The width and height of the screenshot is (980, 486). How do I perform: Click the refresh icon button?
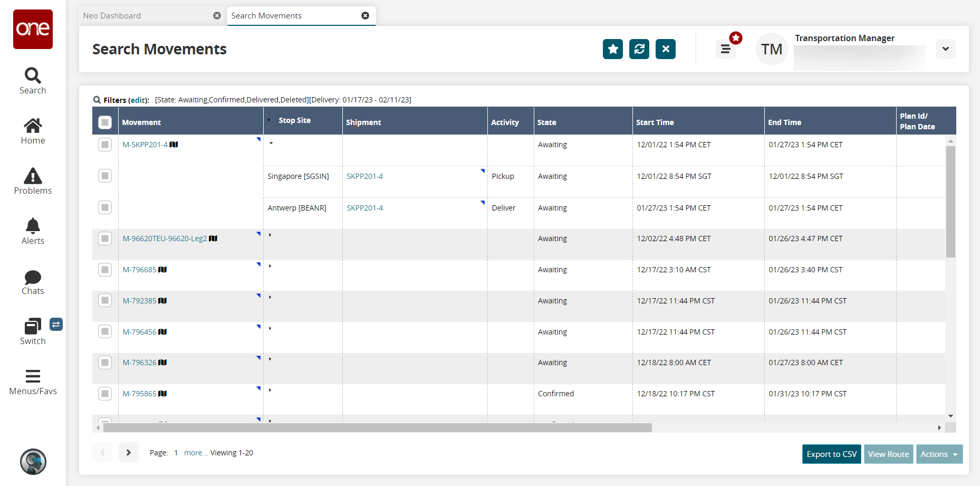pyautogui.click(x=639, y=49)
